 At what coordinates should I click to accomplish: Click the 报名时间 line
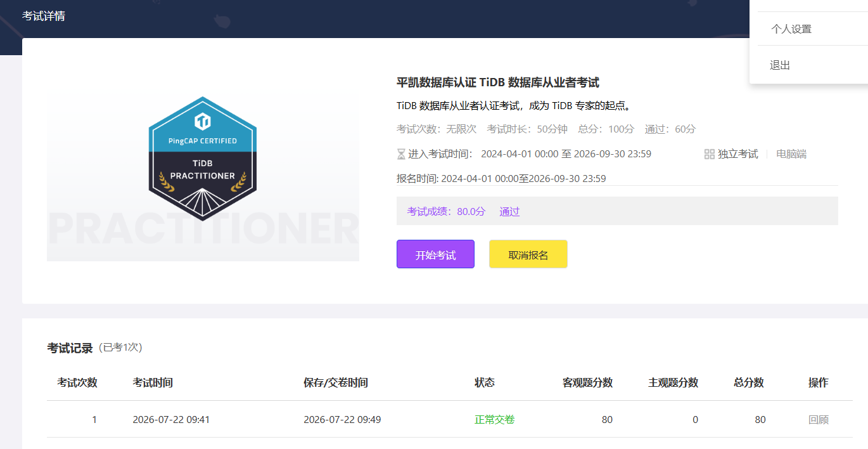coord(501,179)
